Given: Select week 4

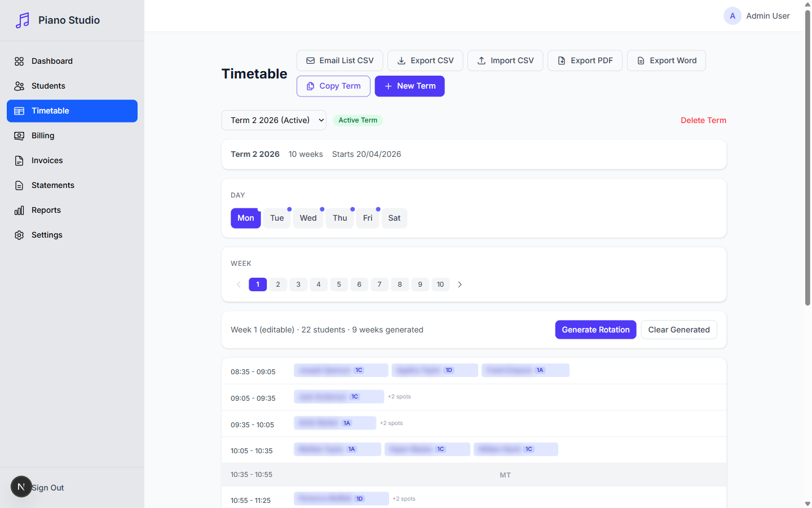Looking at the screenshot, I should pos(319,284).
